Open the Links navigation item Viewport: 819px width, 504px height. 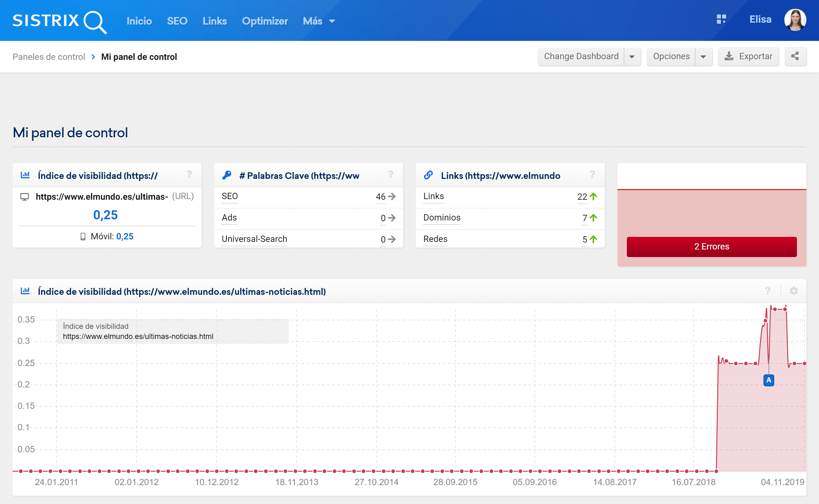coord(215,21)
